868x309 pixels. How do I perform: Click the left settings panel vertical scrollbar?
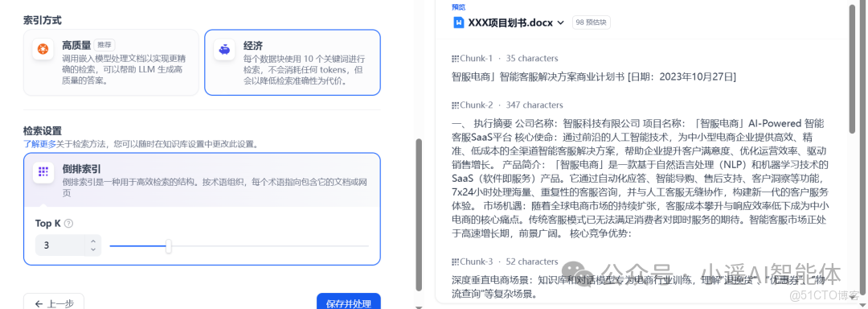419,215
